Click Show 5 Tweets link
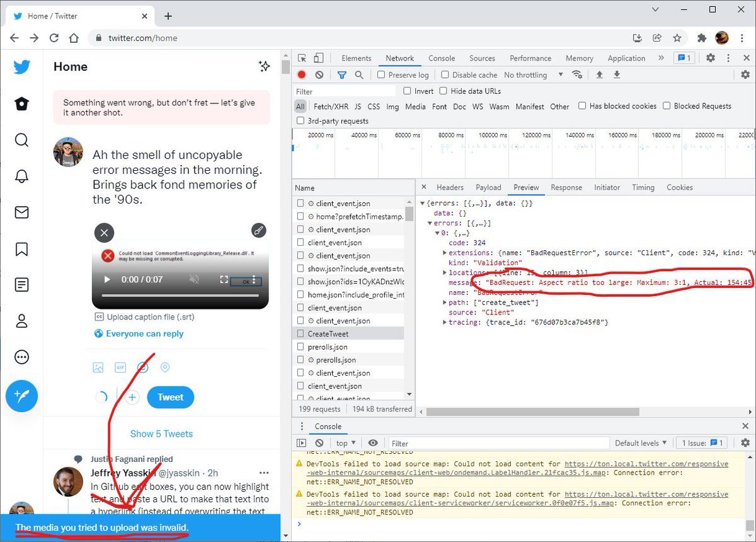The width and height of the screenshot is (756, 542). (x=161, y=434)
